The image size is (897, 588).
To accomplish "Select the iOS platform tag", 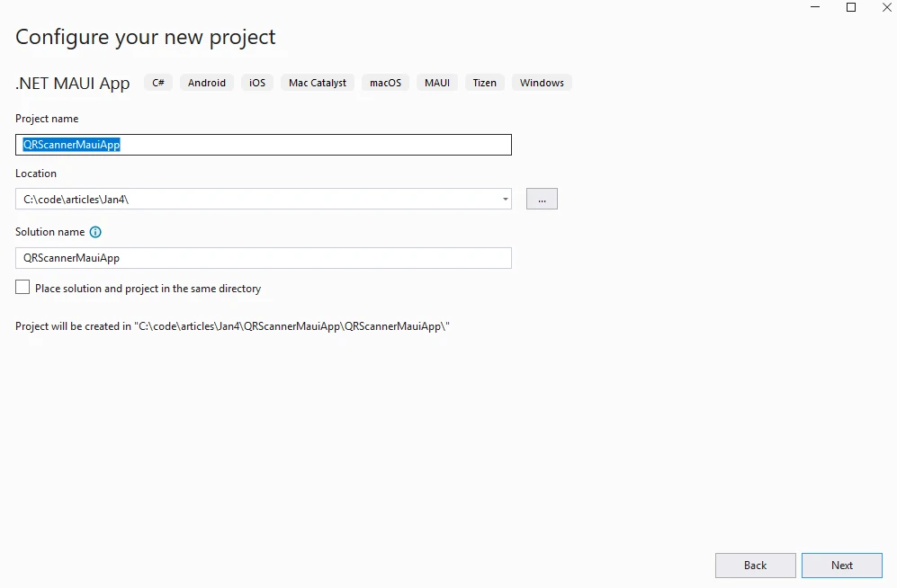I will (257, 83).
